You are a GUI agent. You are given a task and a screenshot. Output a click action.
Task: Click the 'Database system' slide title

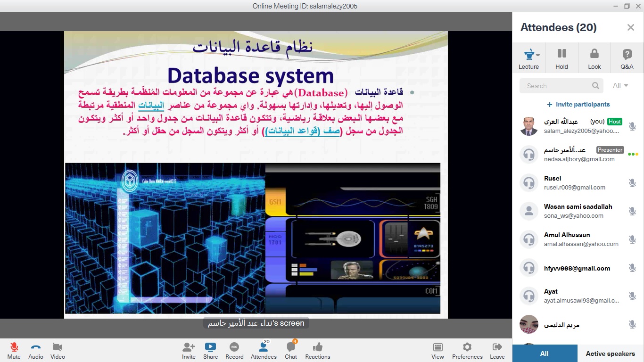pos(250,76)
